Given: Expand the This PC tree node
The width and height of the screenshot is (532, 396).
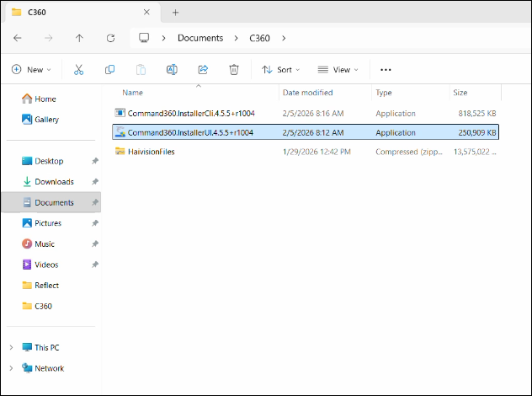Looking at the screenshot, I should pyautogui.click(x=10, y=347).
